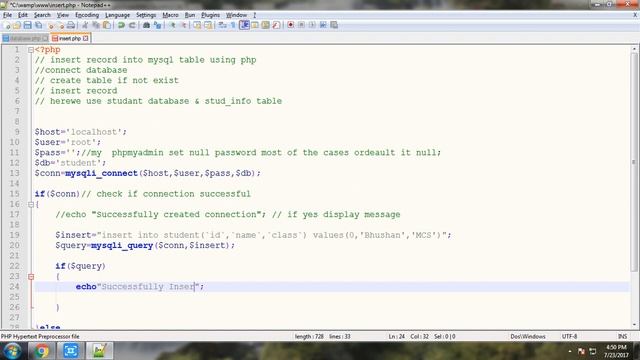The image size is (640, 360).
Task: Toggle INS mode in the status bar
Action: 622,336
